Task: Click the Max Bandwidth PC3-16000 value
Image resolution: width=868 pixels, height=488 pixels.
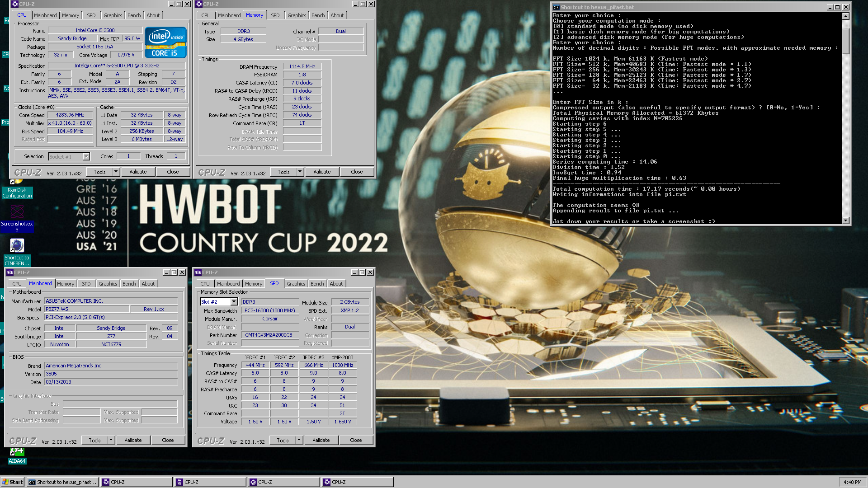Action: coord(270,310)
